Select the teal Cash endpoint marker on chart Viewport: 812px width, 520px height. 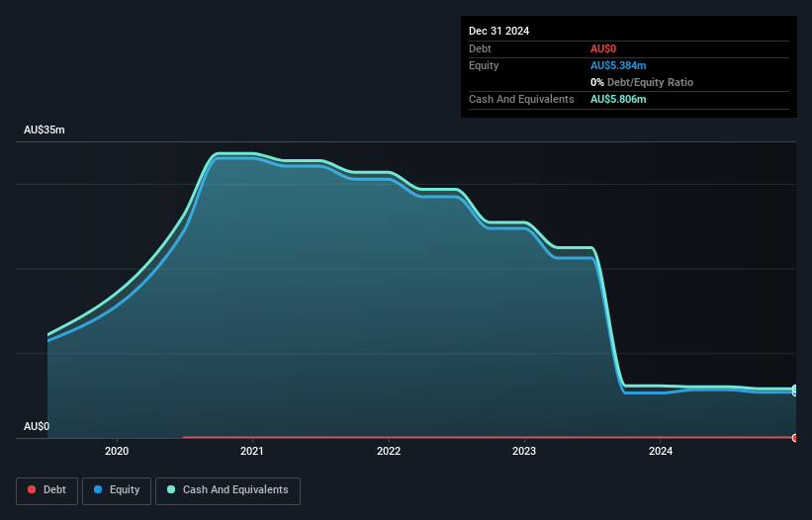tap(795, 389)
